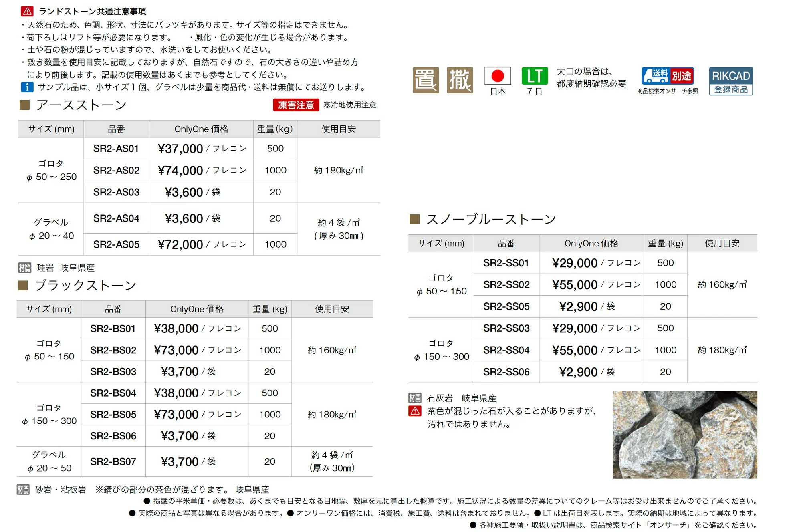
Task: Click the アースストーン section title
Action: click(81, 105)
